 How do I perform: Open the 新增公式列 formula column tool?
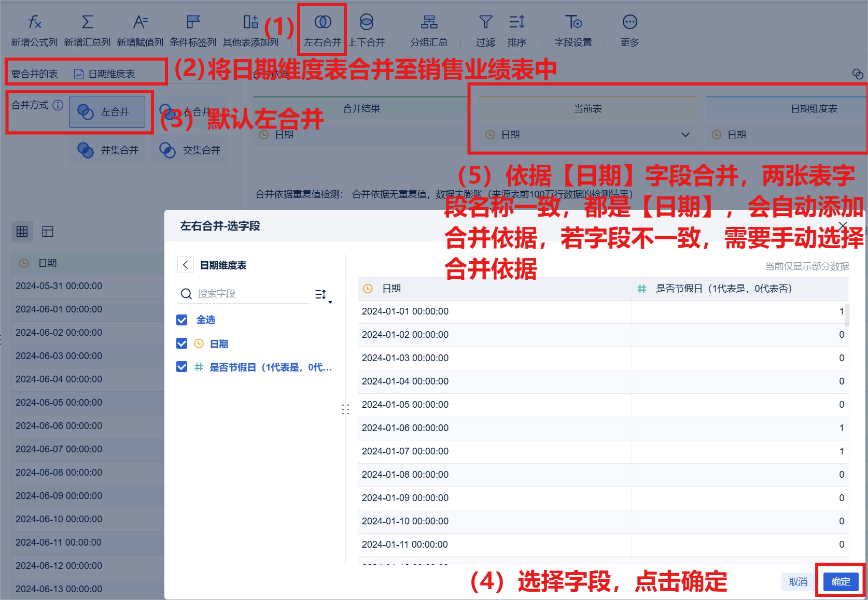coord(34,31)
